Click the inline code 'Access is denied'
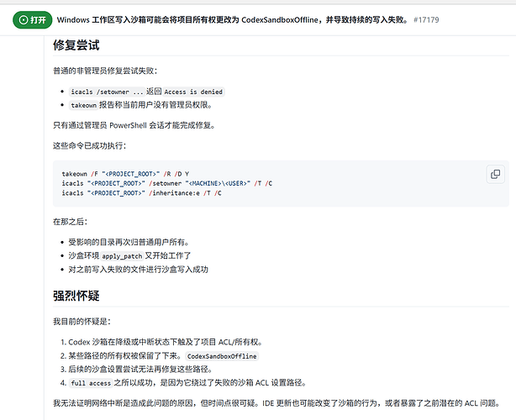Viewport: 516px width, 420px height. tap(193, 92)
